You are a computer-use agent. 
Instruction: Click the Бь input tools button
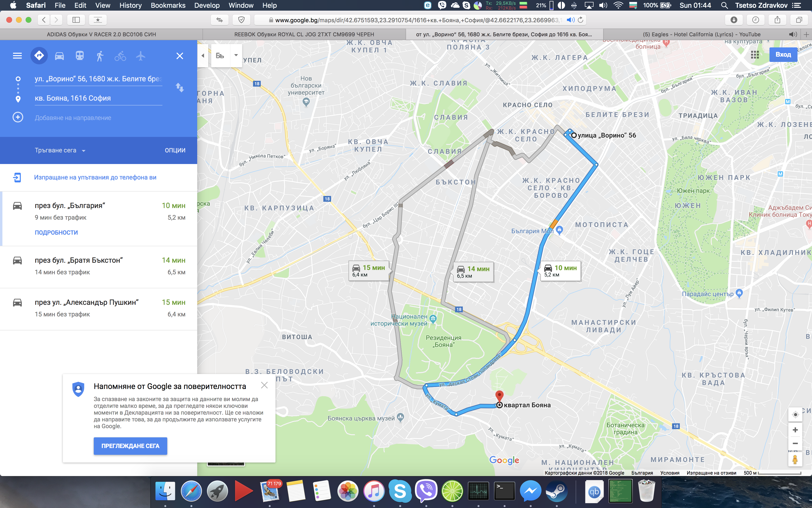coord(220,55)
